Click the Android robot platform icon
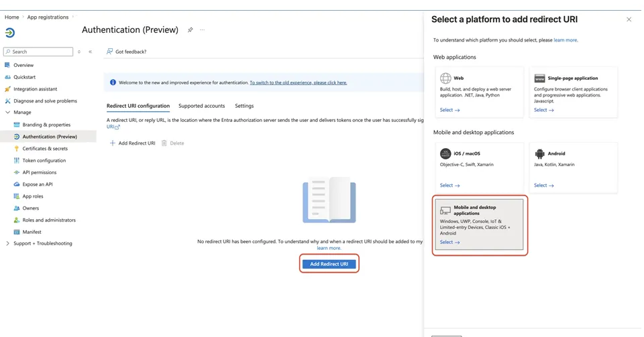This screenshot has height=337, width=644. click(539, 153)
